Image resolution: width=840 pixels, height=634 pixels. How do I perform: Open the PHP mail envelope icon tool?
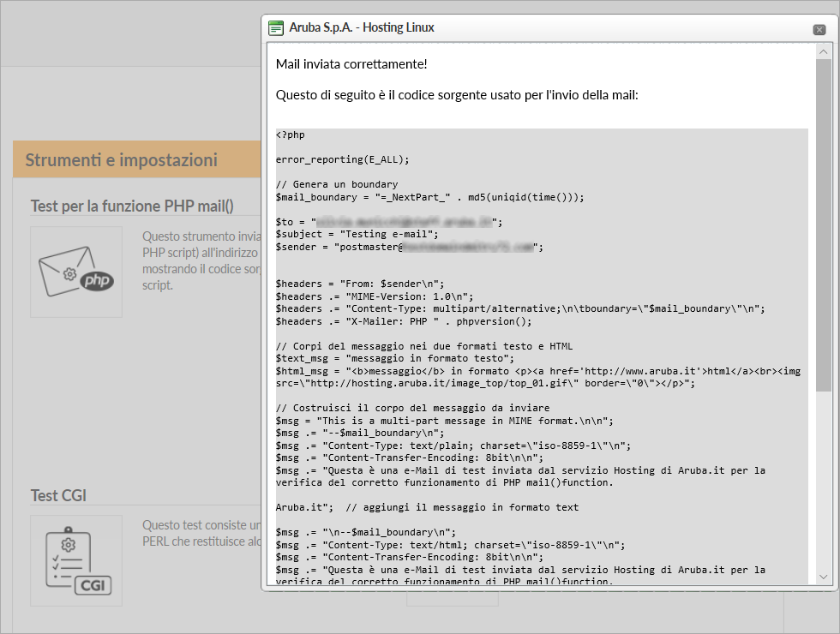(76, 272)
